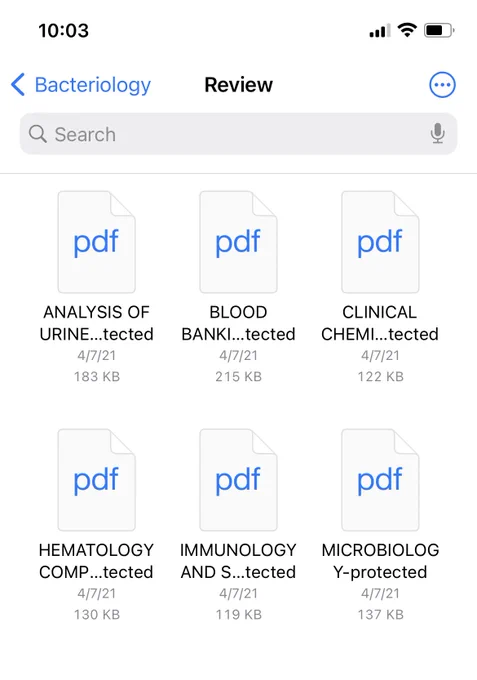The width and height of the screenshot is (477, 680).
Task: Tap the HEMATOLOGY COMP...tected filename
Action: click(96, 561)
